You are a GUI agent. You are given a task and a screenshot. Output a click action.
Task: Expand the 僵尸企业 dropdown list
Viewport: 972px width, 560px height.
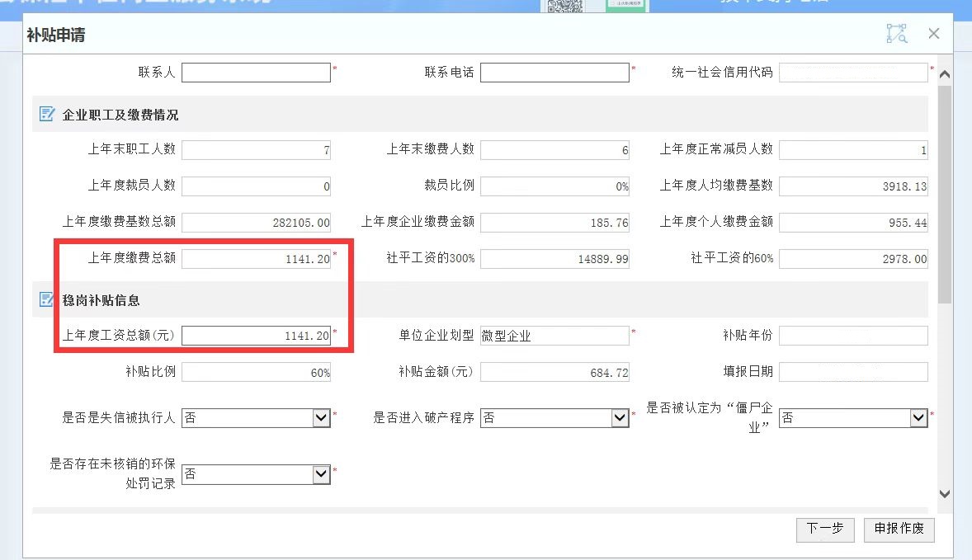tap(918, 418)
